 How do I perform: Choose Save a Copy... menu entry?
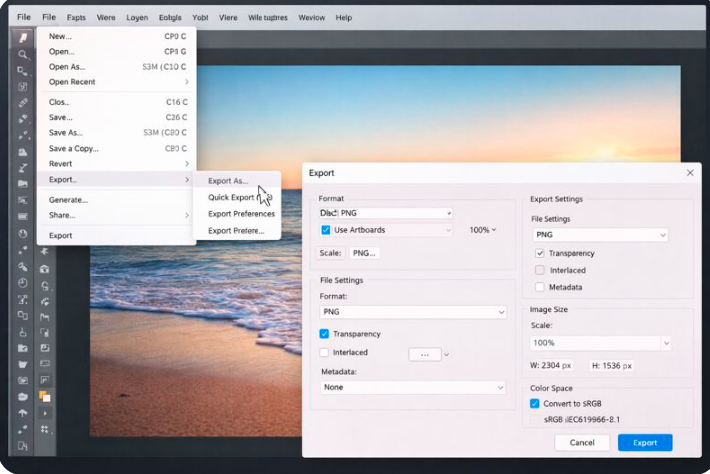[118, 148]
